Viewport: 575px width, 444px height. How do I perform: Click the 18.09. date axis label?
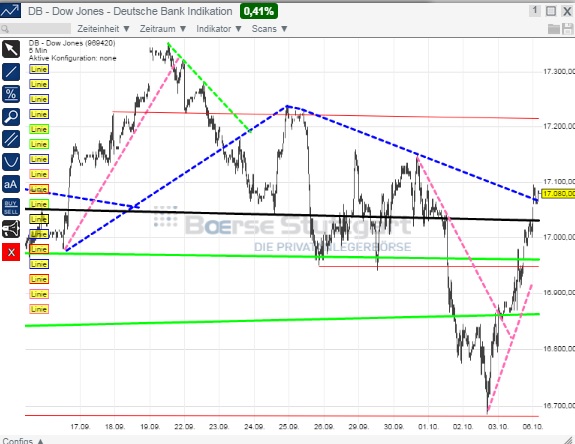(x=115, y=427)
